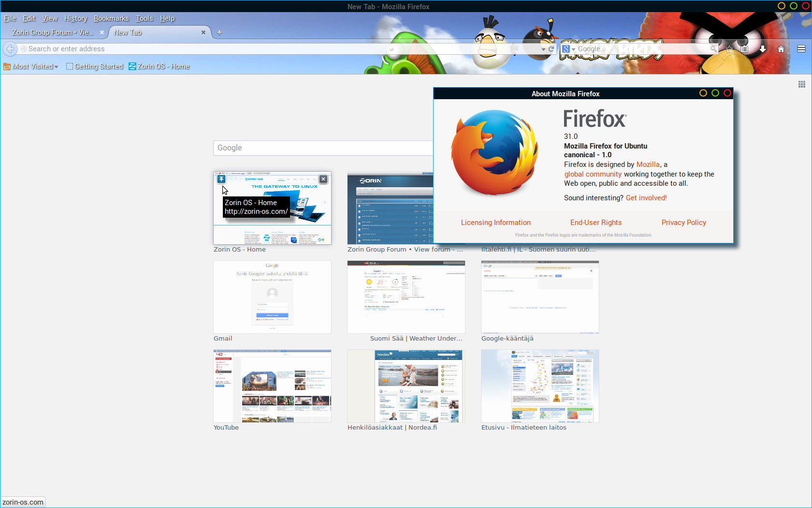Click the Home toolbar icon

(781, 49)
